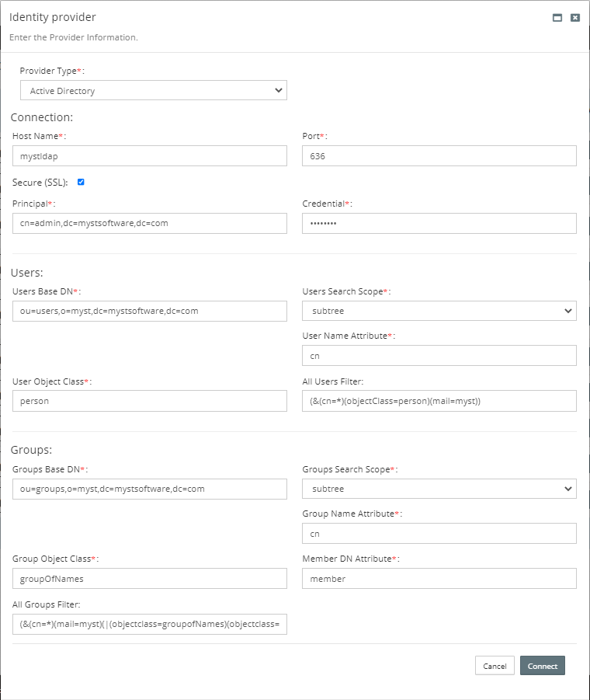
Task: Maximize the Identity provider dialog
Action: 557,18
